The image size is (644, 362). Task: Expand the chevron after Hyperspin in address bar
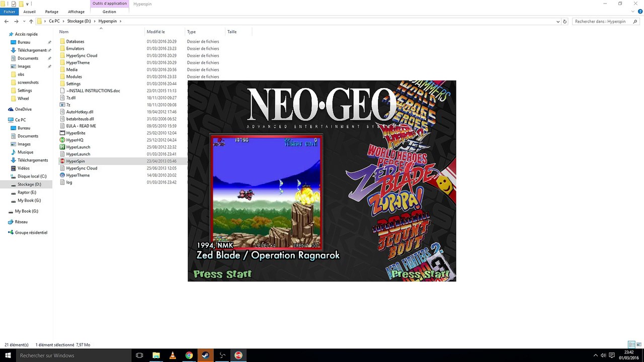[x=121, y=21]
